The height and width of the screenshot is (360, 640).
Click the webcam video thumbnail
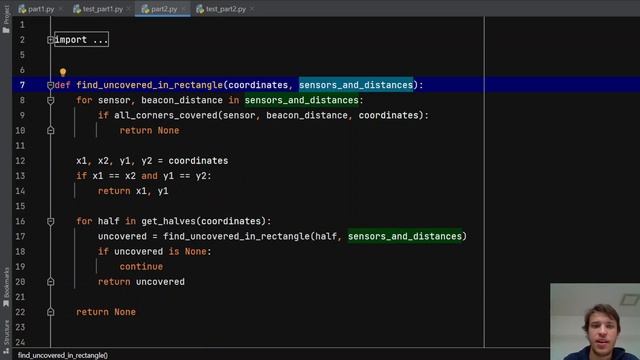coord(595,322)
